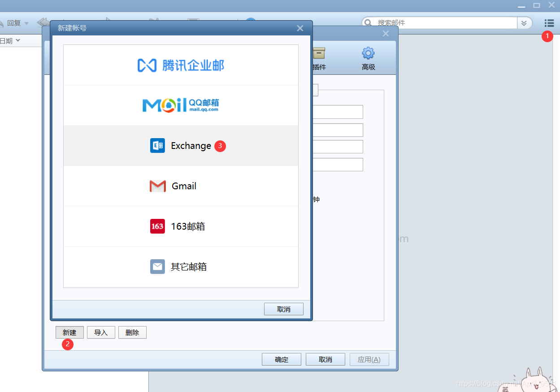Click the 导入 import button

pos(101,332)
